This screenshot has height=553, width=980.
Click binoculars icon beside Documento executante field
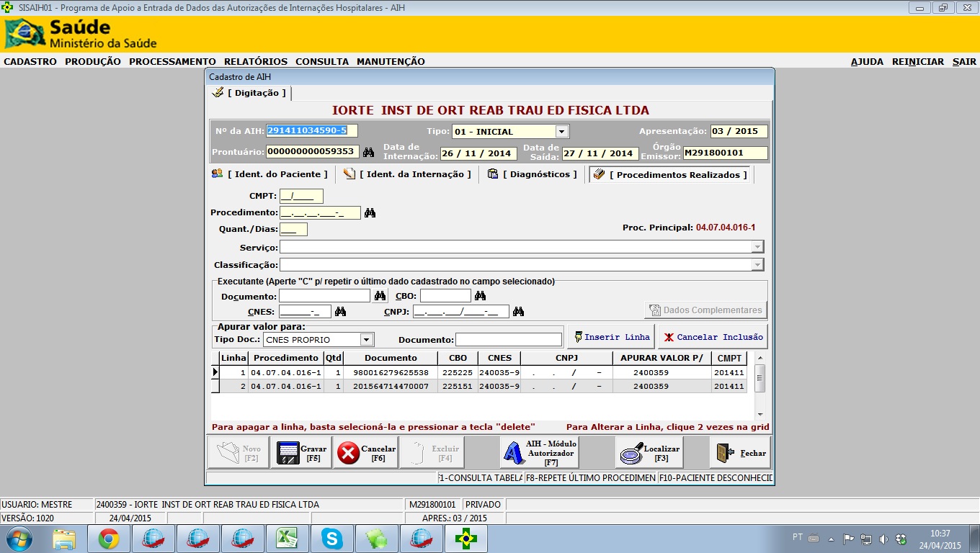[x=380, y=296]
